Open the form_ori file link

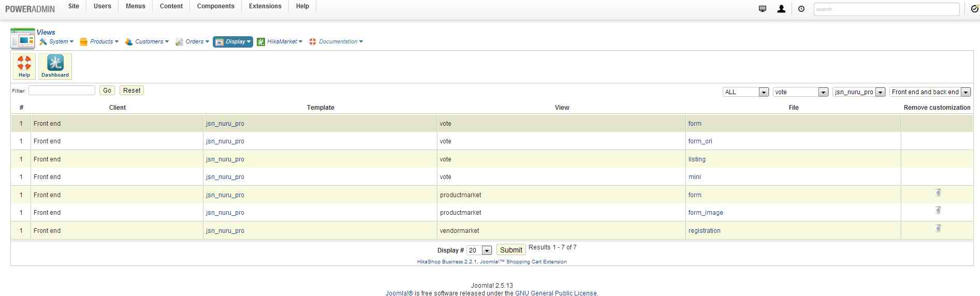[x=700, y=141]
